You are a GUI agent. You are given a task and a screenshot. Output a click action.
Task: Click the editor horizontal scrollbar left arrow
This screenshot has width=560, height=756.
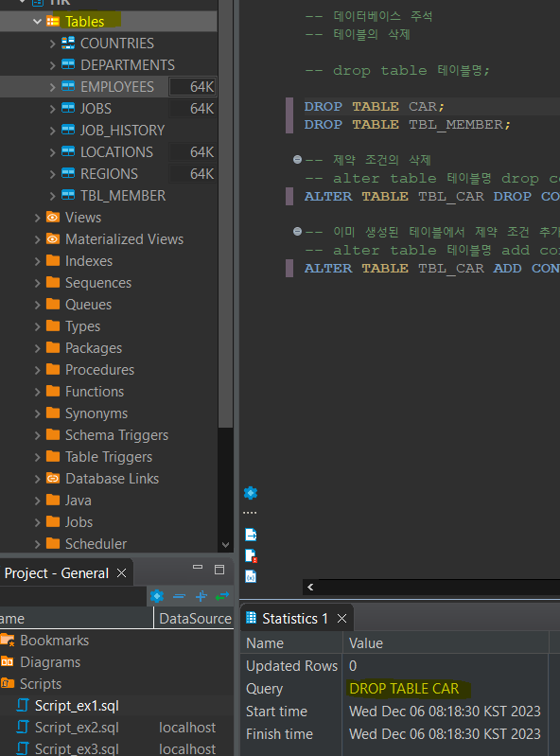click(310, 587)
